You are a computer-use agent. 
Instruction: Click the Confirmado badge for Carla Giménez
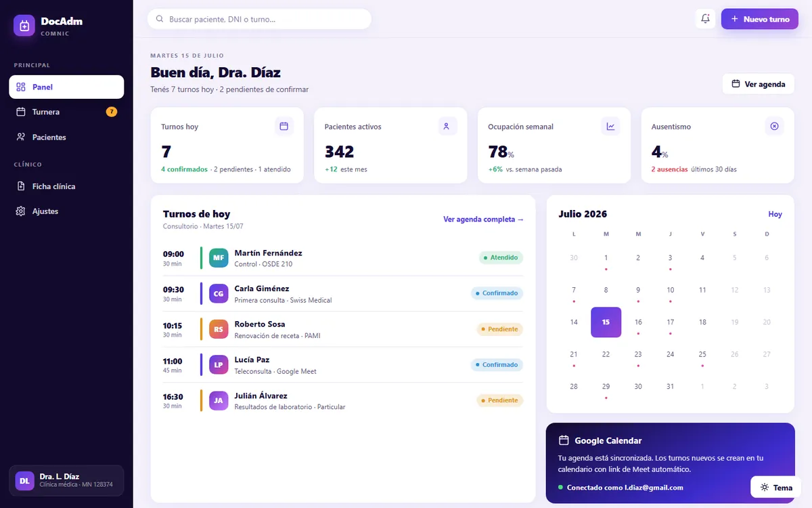[497, 293]
